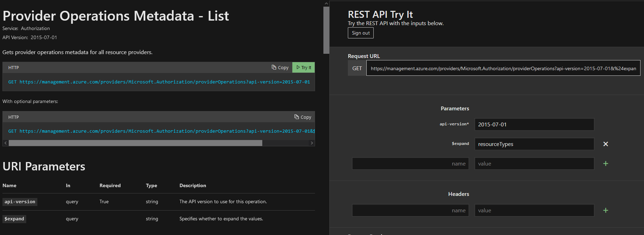Copy the optional parameters HTTP snippet
The width and height of the screenshot is (644, 235).
pos(303,117)
